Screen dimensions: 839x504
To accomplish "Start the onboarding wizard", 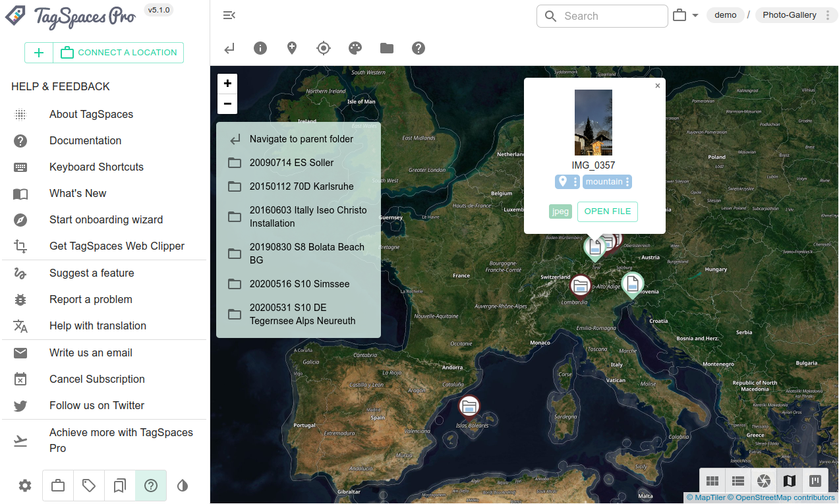I will point(105,220).
